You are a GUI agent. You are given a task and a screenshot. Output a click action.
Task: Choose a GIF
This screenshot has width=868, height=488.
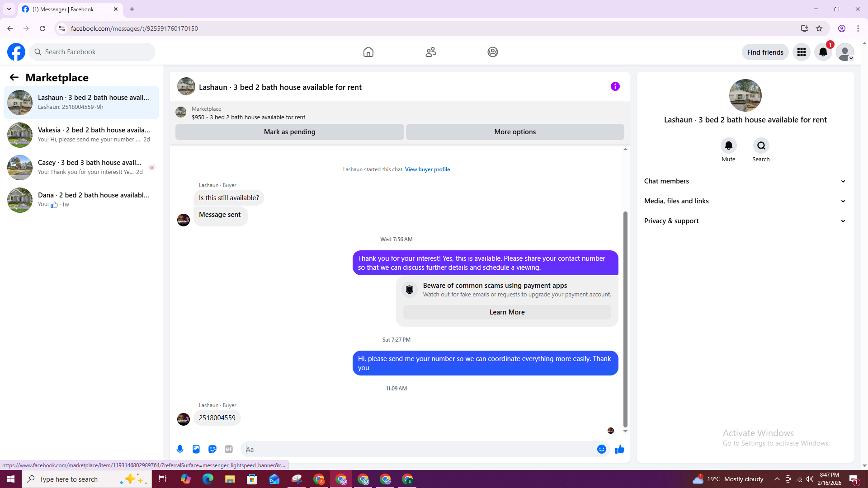(229, 449)
